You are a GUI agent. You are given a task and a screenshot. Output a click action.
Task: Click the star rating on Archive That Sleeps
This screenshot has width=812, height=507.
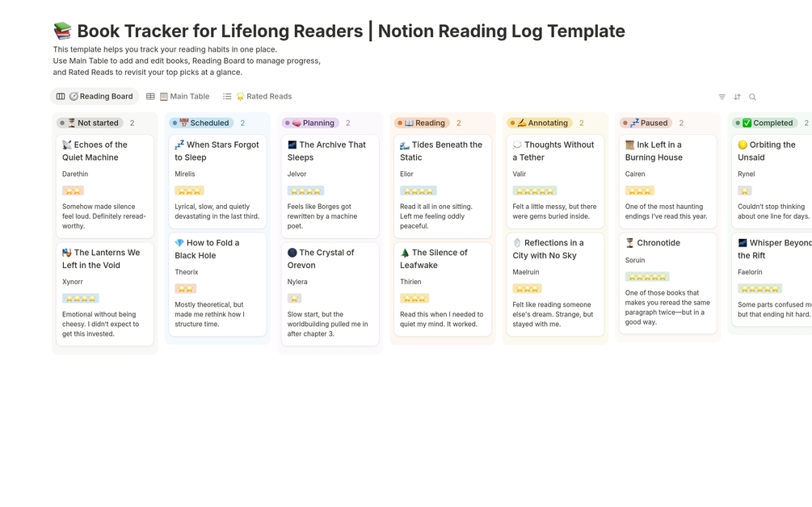(305, 191)
